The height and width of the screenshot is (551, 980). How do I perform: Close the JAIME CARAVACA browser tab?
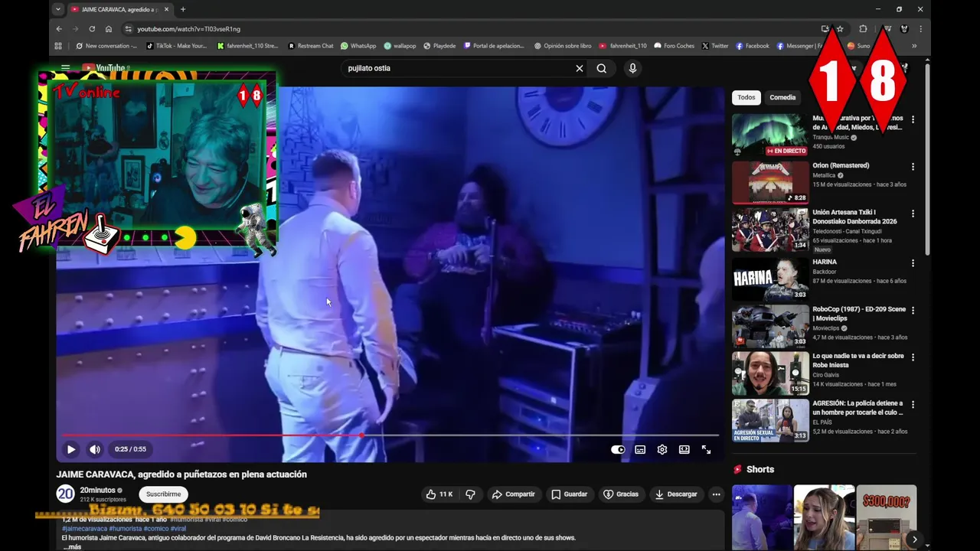pos(166,9)
